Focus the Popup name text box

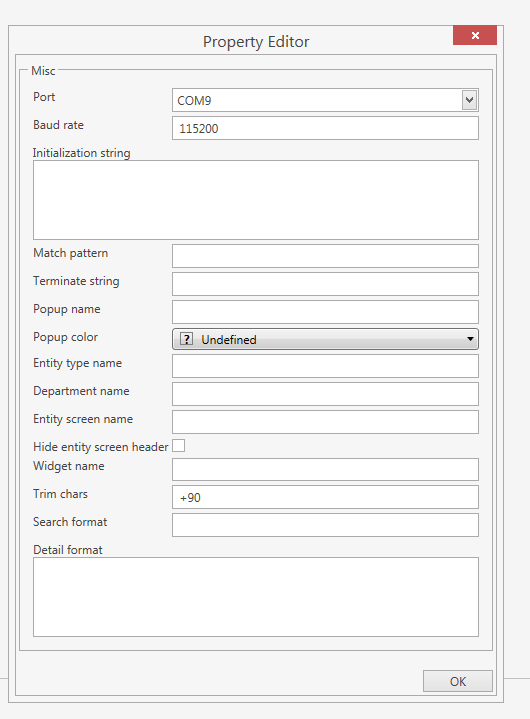(x=326, y=312)
